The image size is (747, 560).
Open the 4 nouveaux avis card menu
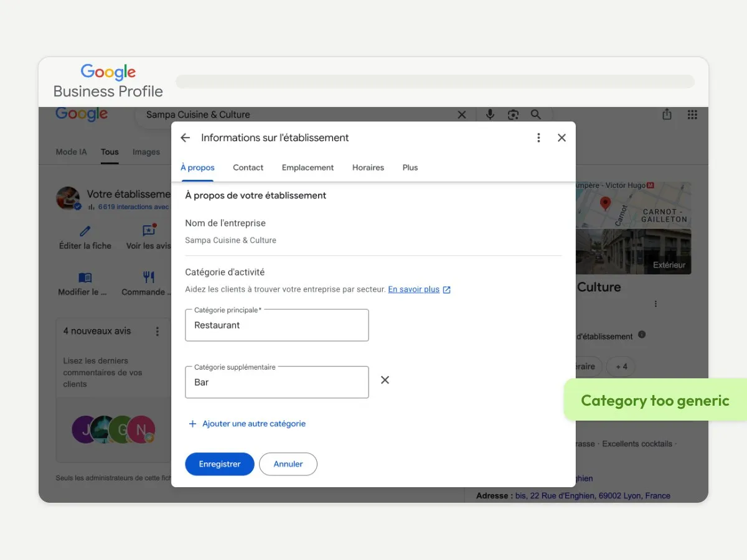[x=157, y=332]
